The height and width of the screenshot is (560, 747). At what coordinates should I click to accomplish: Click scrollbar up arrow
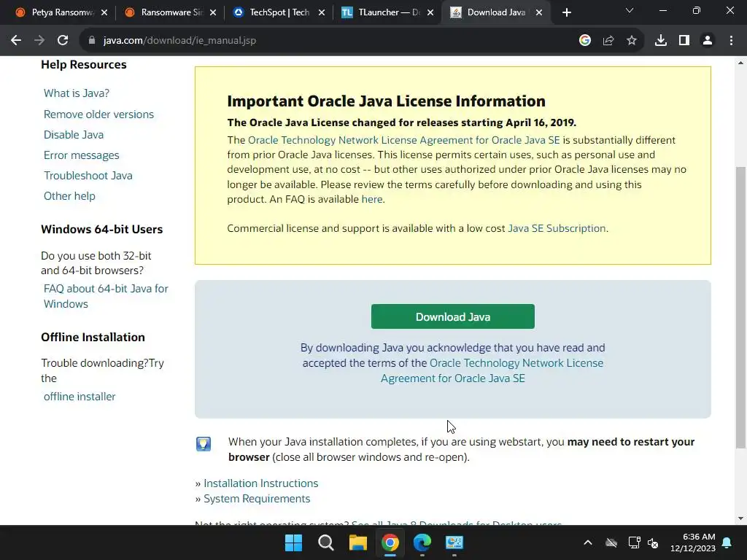pyautogui.click(x=740, y=63)
